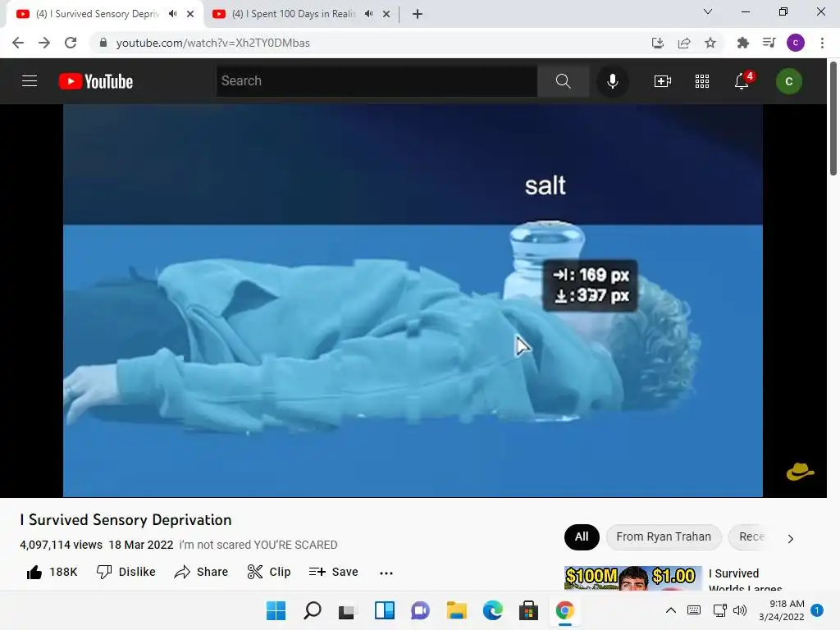Select the From Ryan Trahan chip

click(664, 536)
